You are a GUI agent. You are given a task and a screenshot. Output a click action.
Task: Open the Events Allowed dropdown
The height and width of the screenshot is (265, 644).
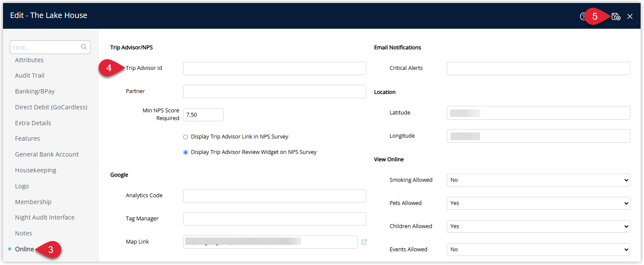click(538, 250)
